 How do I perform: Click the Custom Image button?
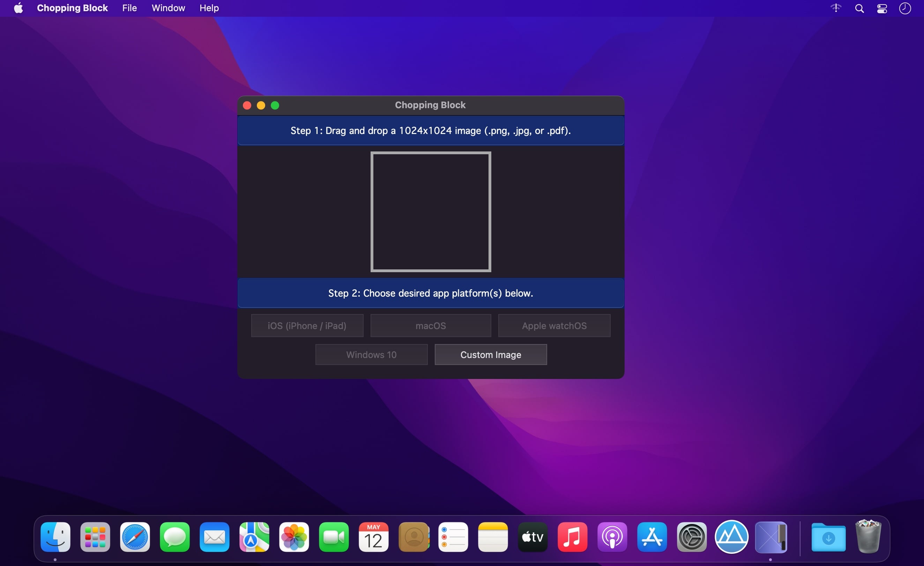pos(491,355)
